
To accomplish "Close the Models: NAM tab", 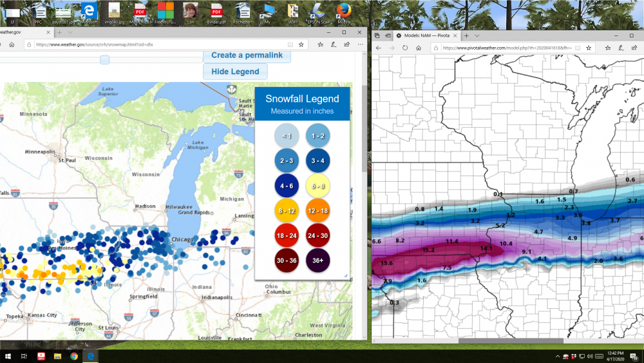I will (x=455, y=35).
